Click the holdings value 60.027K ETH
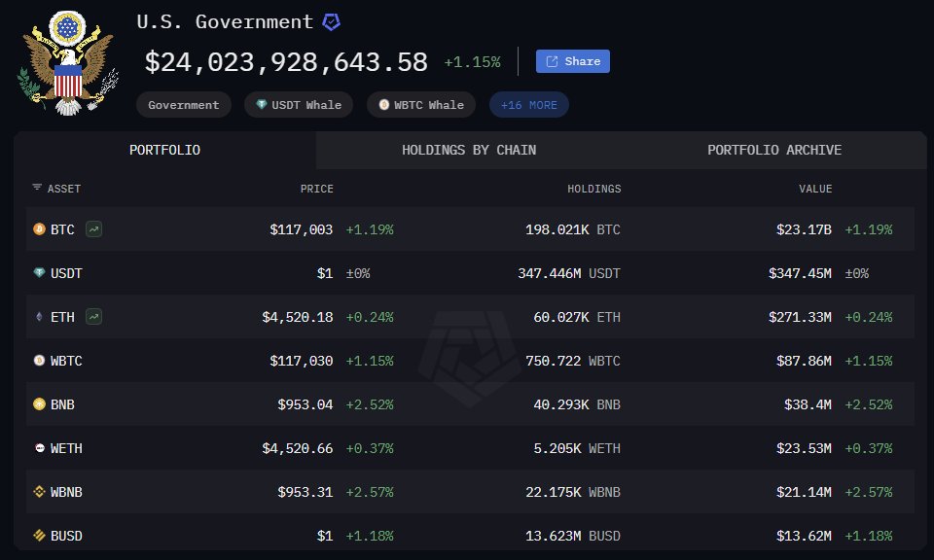This screenshot has width=934, height=560. click(577, 317)
